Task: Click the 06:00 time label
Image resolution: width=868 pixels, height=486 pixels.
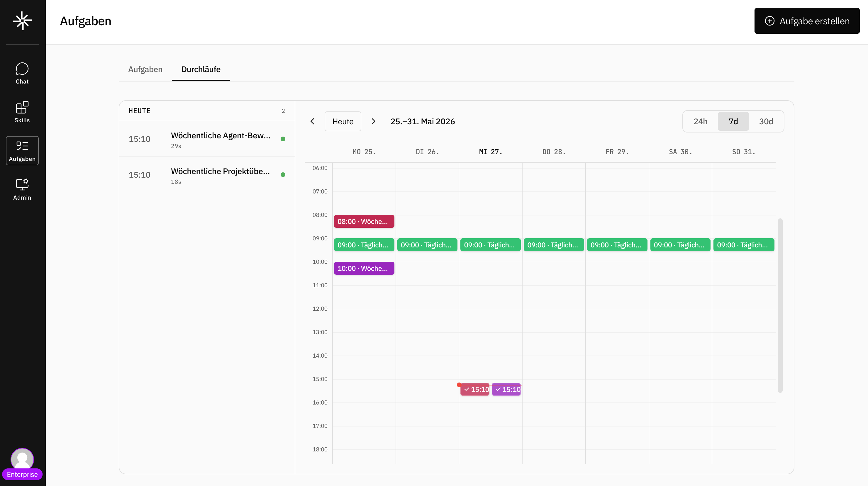Action: coord(320,168)
